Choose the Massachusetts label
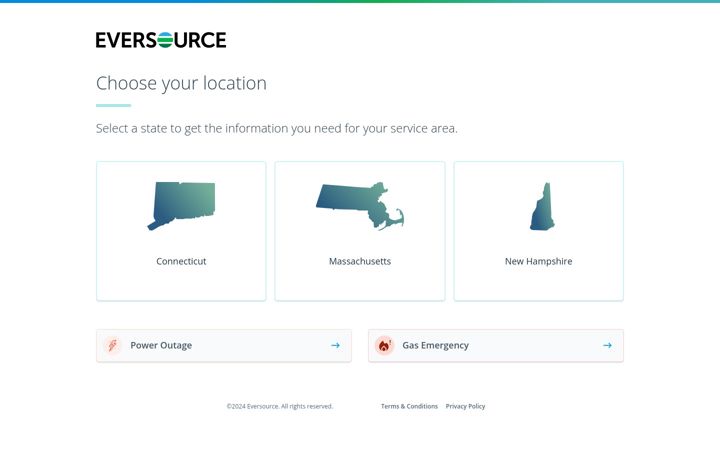720x450 pixels. 360,261
